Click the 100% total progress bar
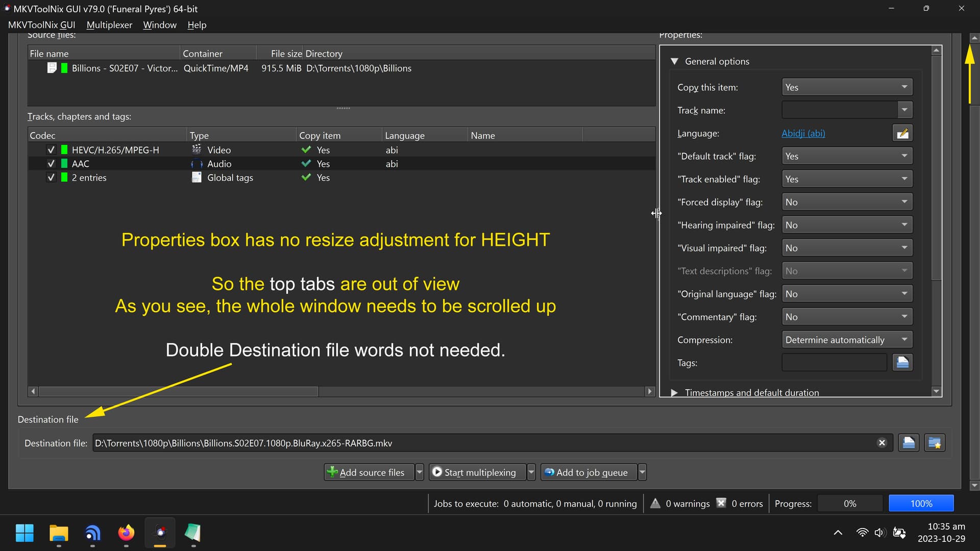 tap(921, 504)
